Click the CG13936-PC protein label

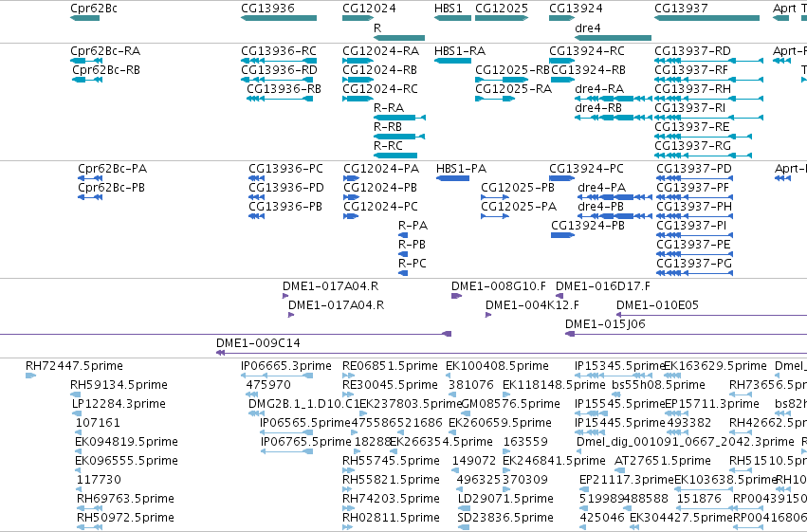[x=285, y=169]
